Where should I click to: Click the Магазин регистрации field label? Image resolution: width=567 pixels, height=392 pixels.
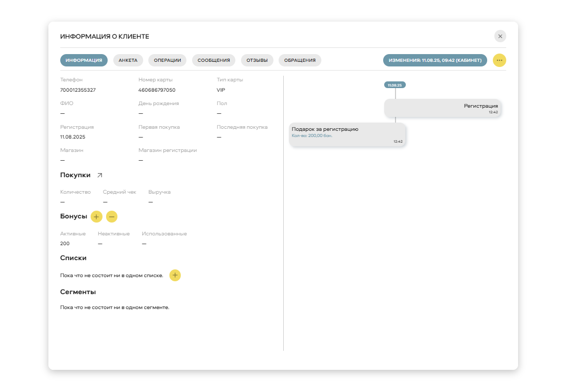coord(168,150)
